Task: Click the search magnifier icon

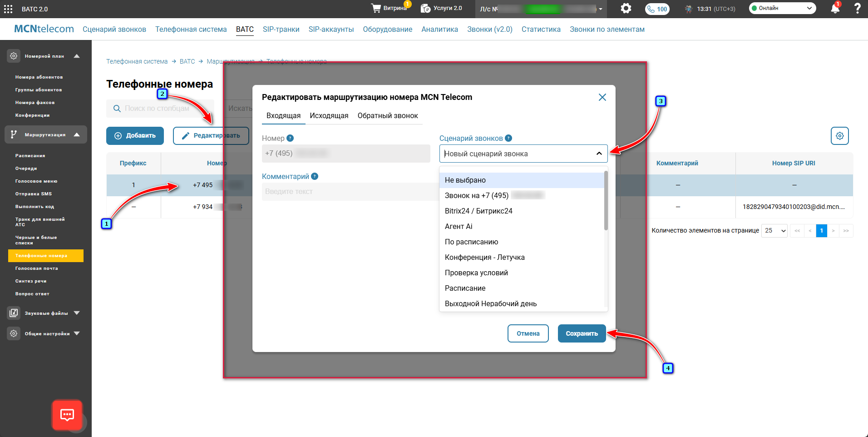Action: pos(117,109)
